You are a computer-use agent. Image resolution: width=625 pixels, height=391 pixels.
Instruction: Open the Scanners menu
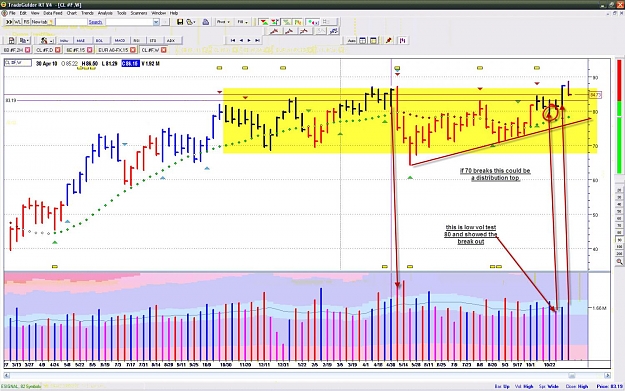tap(139, 13)
